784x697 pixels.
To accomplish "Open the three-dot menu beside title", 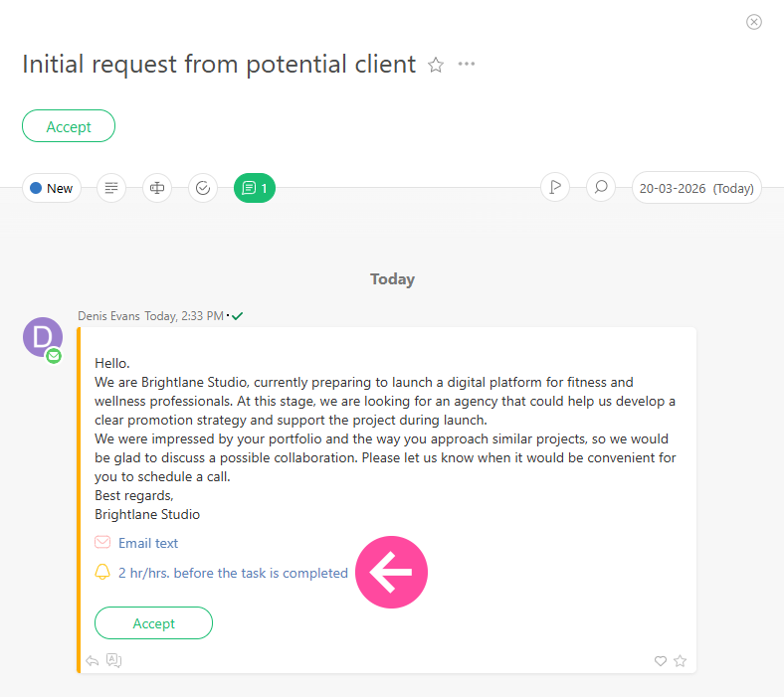I will (467, 65).
